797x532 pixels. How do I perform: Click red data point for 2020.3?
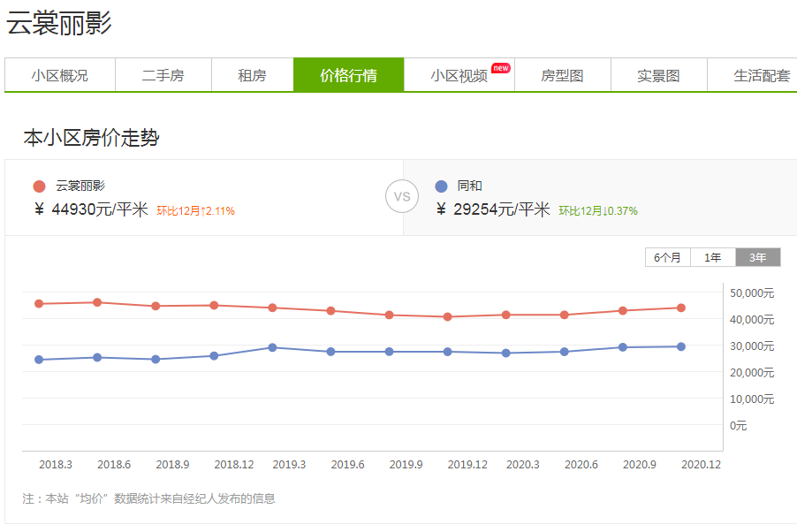click(505, 315)
